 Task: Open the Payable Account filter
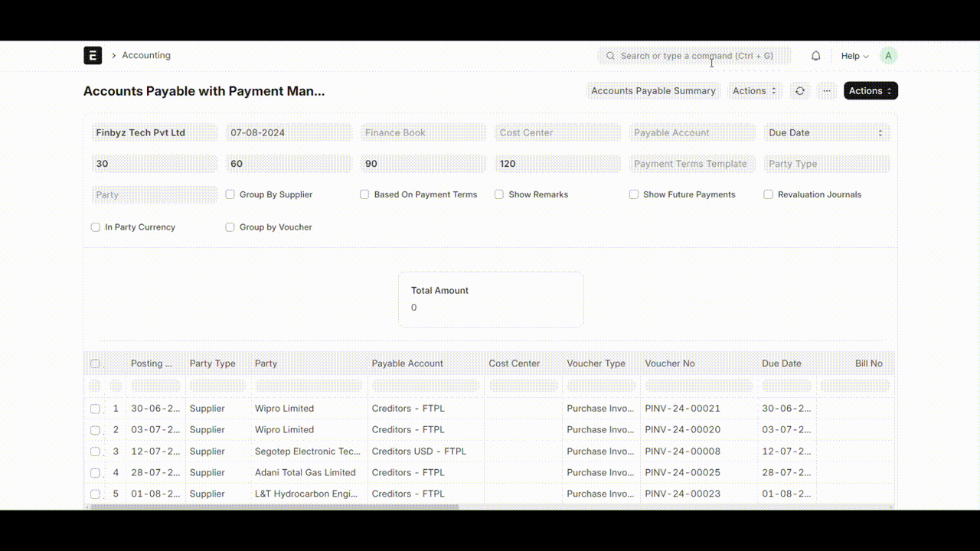point(692,132)
